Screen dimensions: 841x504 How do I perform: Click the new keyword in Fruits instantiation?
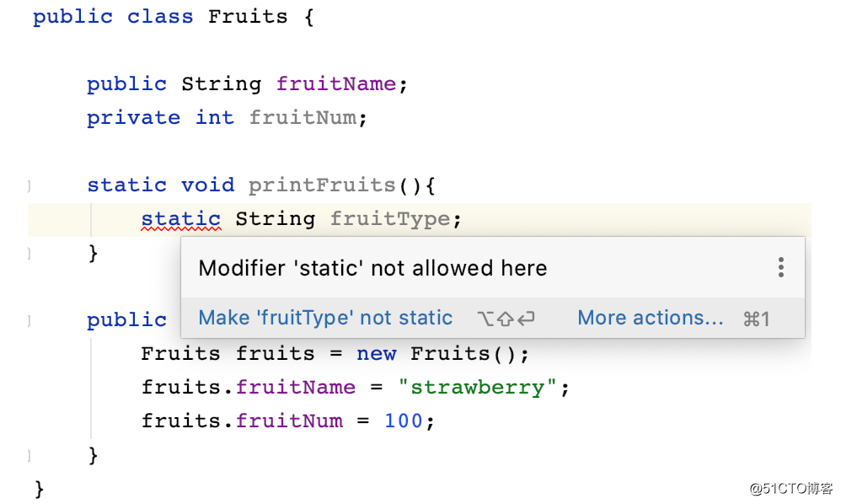376,354
